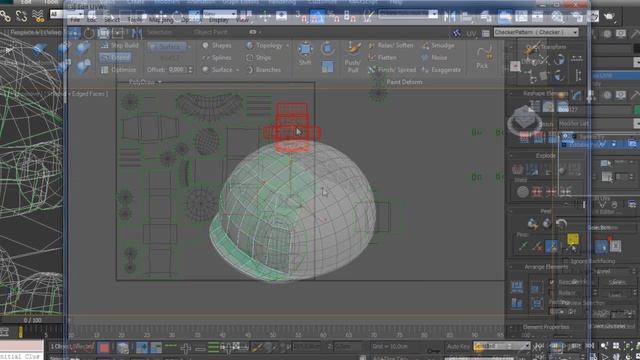640x360 pixels.
Task: Toggle Auto Key mode
Action: click(x=458, y=346)
